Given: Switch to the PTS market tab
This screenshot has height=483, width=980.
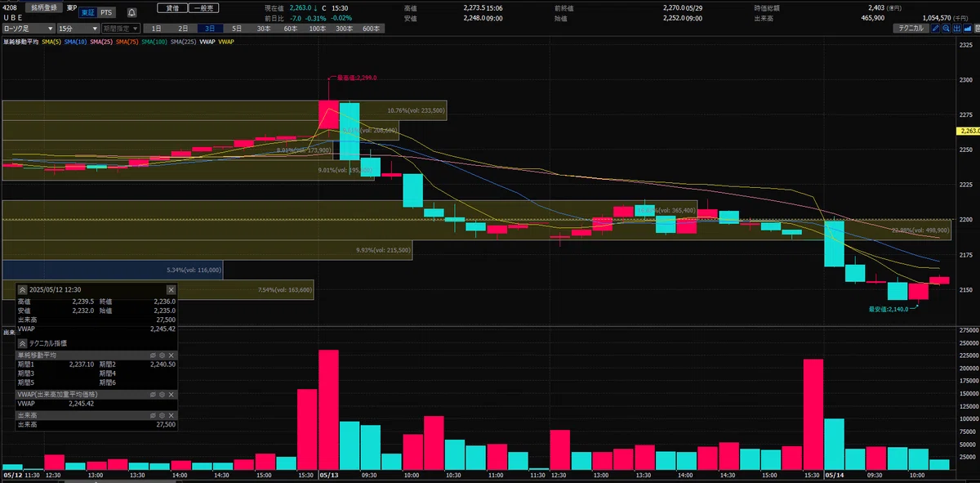Looking at the screenshot, I should point(106,12).
